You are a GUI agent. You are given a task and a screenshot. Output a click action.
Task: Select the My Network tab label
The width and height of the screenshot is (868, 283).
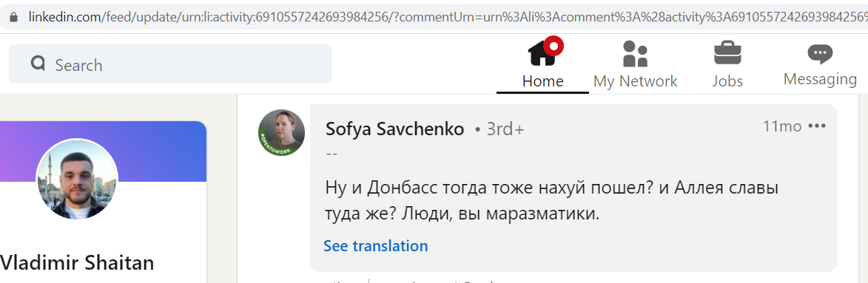(x=635, y=81)
